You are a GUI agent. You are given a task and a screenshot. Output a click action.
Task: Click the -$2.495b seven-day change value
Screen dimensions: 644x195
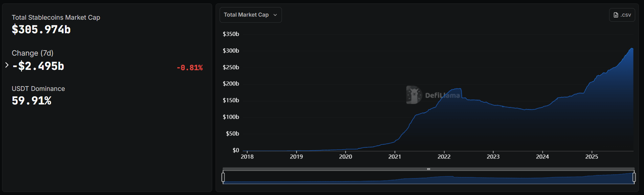(38, 66)
